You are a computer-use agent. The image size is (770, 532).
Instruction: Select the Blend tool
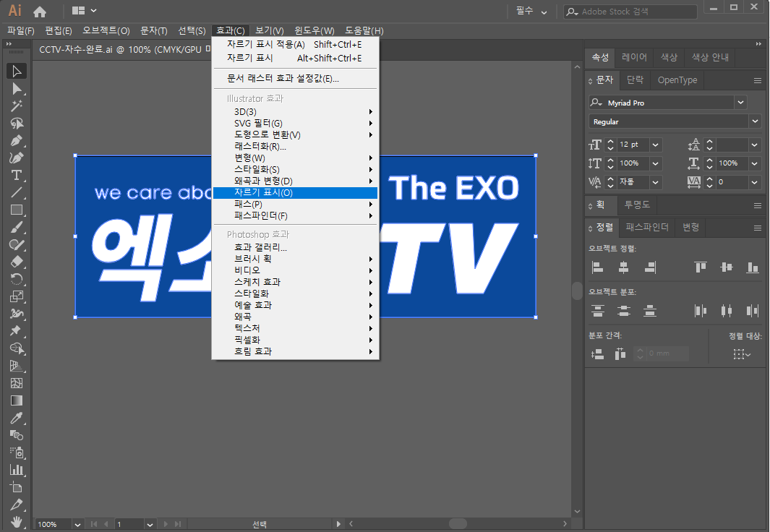[16, 435]
